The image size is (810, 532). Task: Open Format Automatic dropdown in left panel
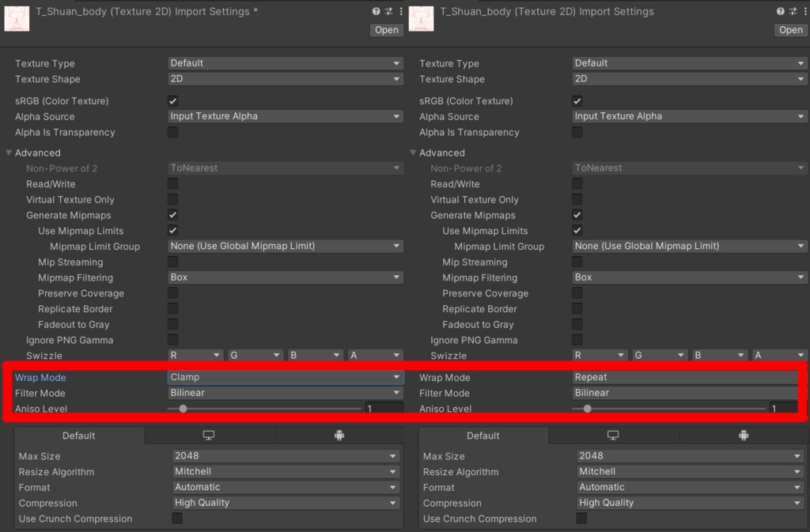point(286,487)
